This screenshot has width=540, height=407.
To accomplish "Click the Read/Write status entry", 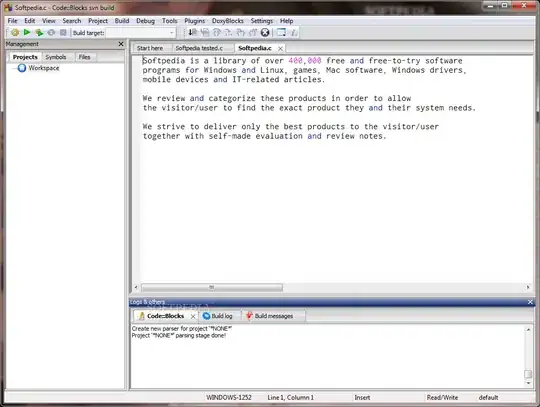I will coord(442,397).
